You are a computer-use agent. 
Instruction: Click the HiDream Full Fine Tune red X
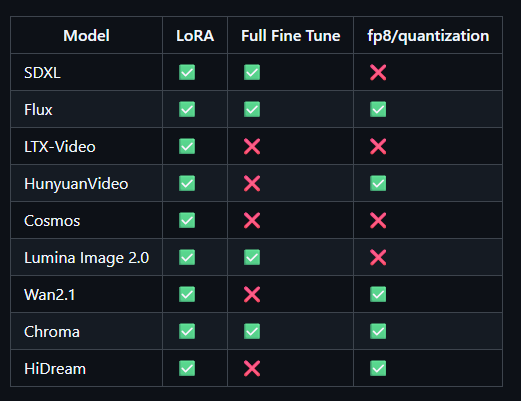[252, 368]
